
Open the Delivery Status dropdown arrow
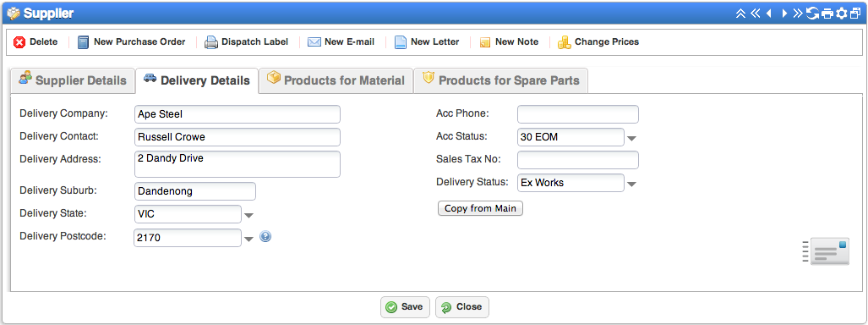point(632,184)
